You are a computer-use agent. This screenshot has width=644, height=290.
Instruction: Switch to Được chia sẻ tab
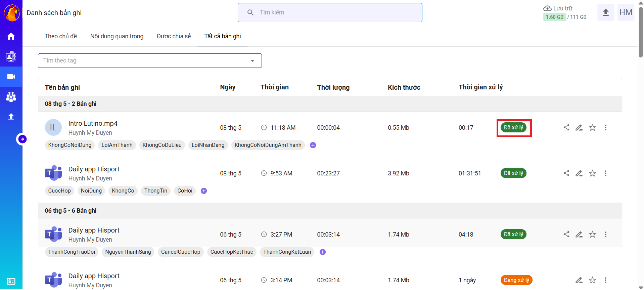(174, 36)
